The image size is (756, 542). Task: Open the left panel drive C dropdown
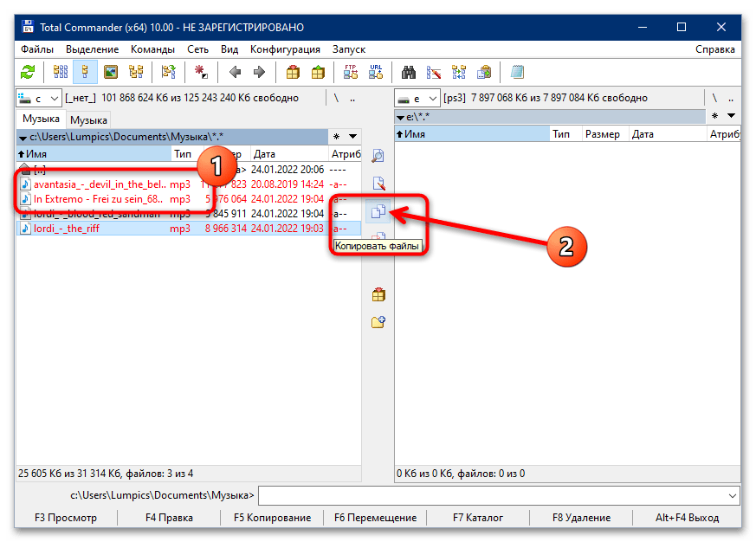coord(40,99)
